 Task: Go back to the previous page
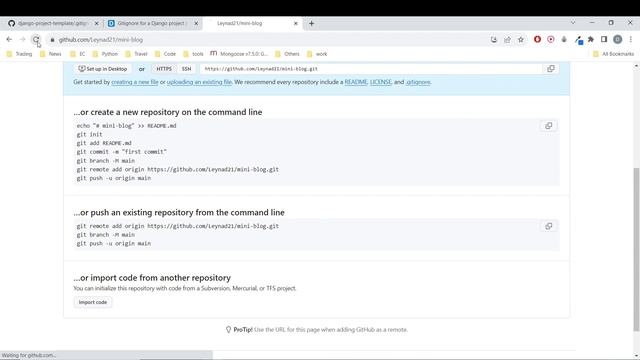pos(9,40)
